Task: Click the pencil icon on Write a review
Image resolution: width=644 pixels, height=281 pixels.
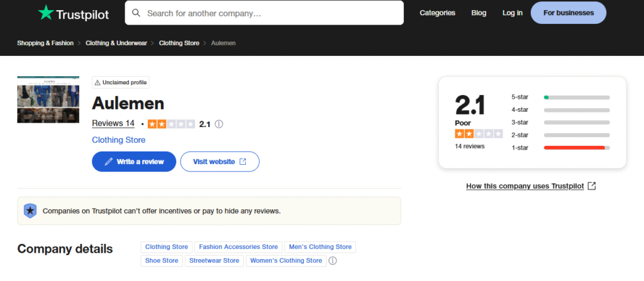Action: (109, 162)
